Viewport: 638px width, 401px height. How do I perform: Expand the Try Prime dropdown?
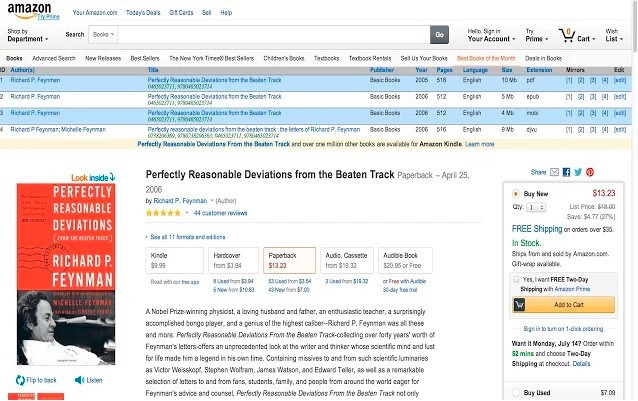point(537,35)
